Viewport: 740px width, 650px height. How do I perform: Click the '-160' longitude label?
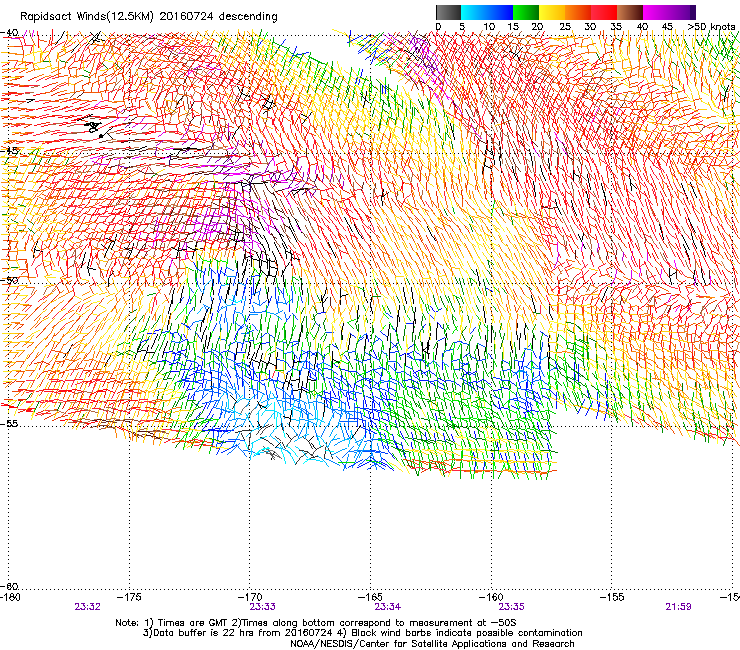point(491,597)
